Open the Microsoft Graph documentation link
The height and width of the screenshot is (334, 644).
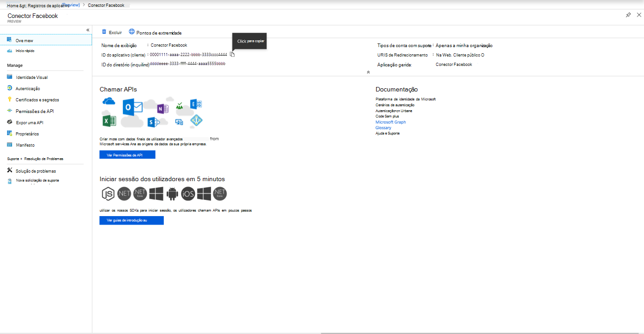tap(390, 122)
